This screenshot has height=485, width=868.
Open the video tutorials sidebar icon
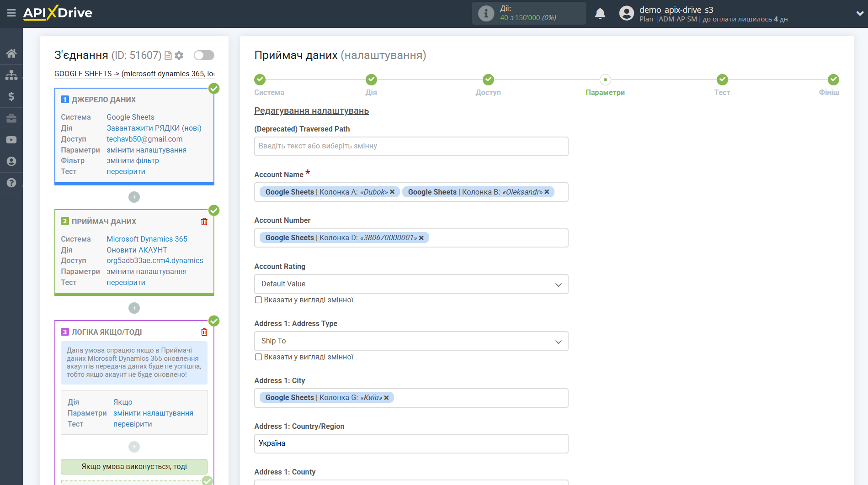pos(11,140)
